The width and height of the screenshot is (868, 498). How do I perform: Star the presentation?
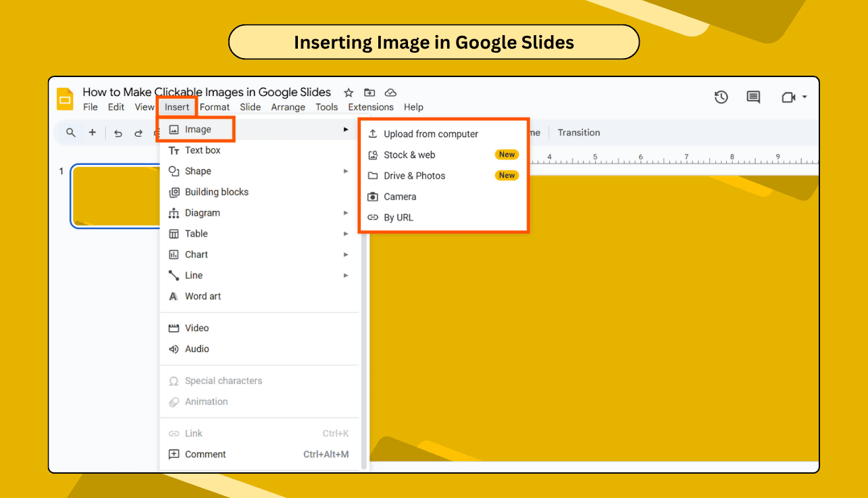tap(348, 93)
